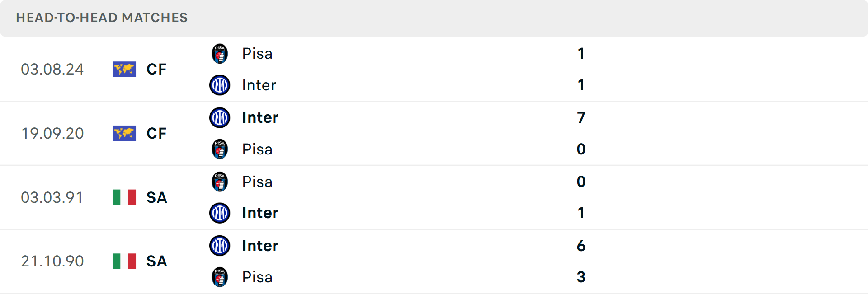Click Pisa badge in the 03.03.91 match
The height and width of the screenshot is (294, 868).
[220, 182]
